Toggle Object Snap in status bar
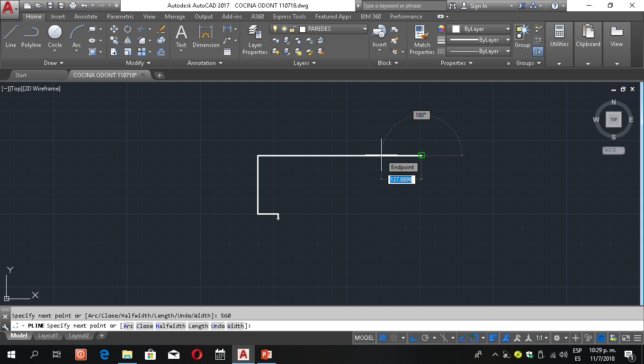 click(x=474, y=338)
